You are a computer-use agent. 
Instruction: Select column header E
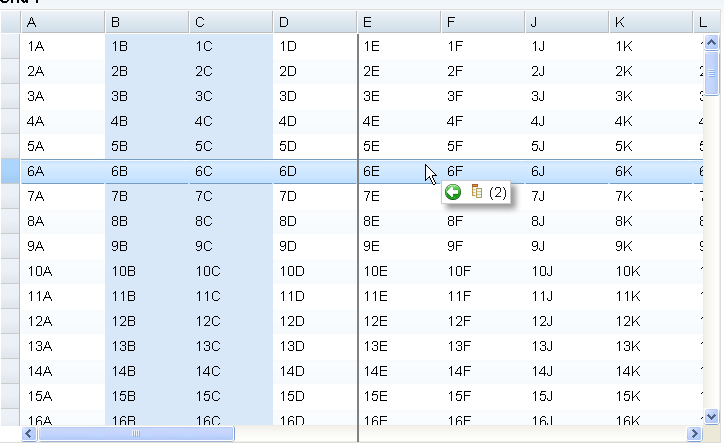pyautogui.click(x=398, y=21)
